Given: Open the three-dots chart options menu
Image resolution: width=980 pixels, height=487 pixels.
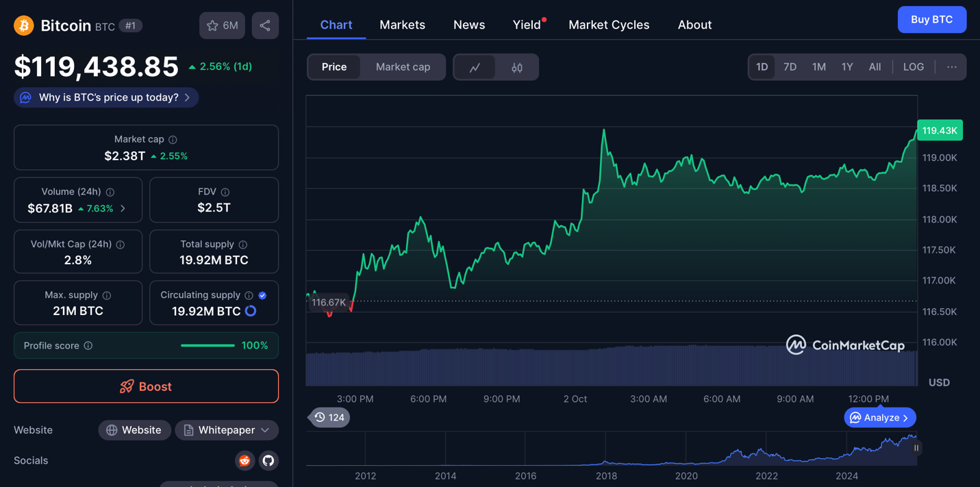Looking at the screenshot, I should click(x=951, y=67).
